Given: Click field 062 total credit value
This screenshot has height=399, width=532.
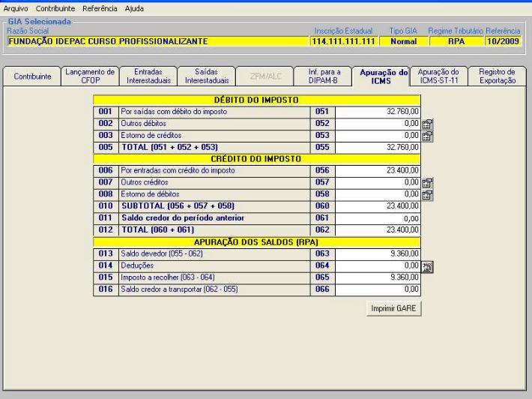Looking at the screenshot, I should tap(378, 230).
